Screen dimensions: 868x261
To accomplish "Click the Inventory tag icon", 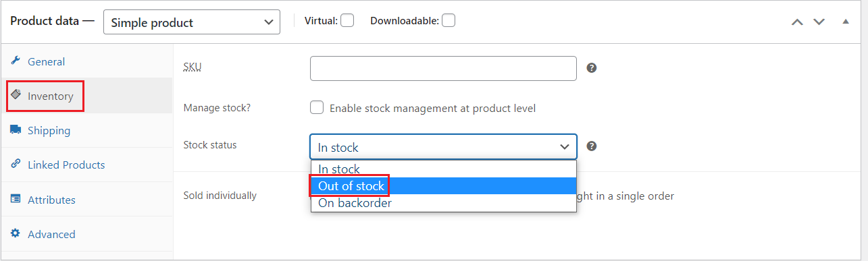I will click(16, 96).
